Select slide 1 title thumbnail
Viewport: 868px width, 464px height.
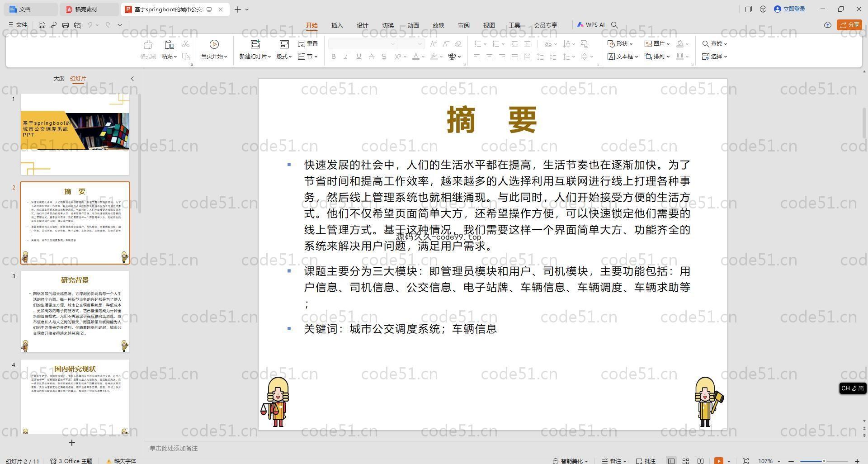click(75, 134)
